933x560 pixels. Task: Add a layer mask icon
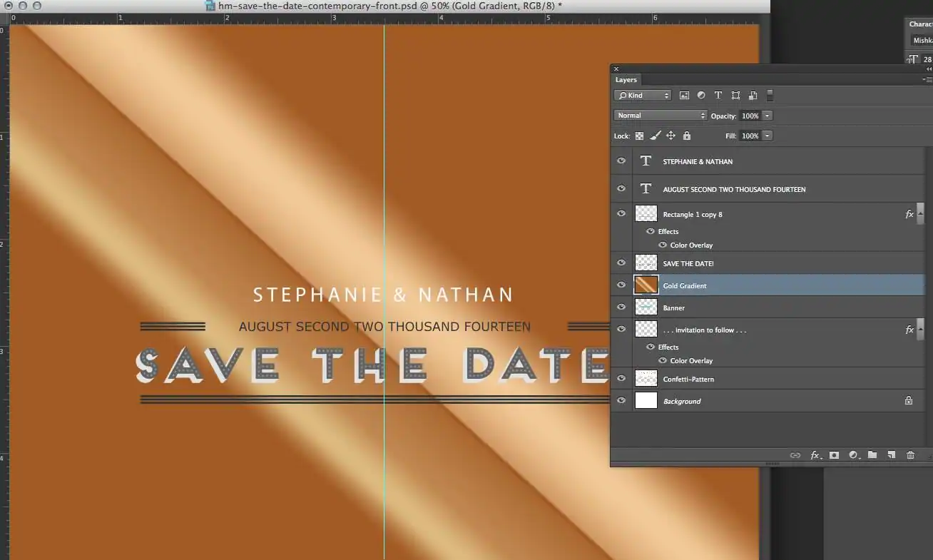coord(834,455)
